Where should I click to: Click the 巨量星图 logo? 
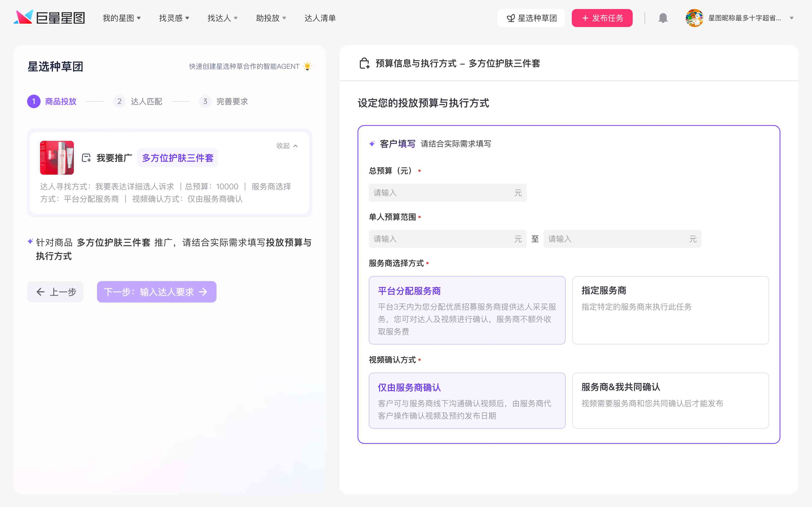pos(49,17)
